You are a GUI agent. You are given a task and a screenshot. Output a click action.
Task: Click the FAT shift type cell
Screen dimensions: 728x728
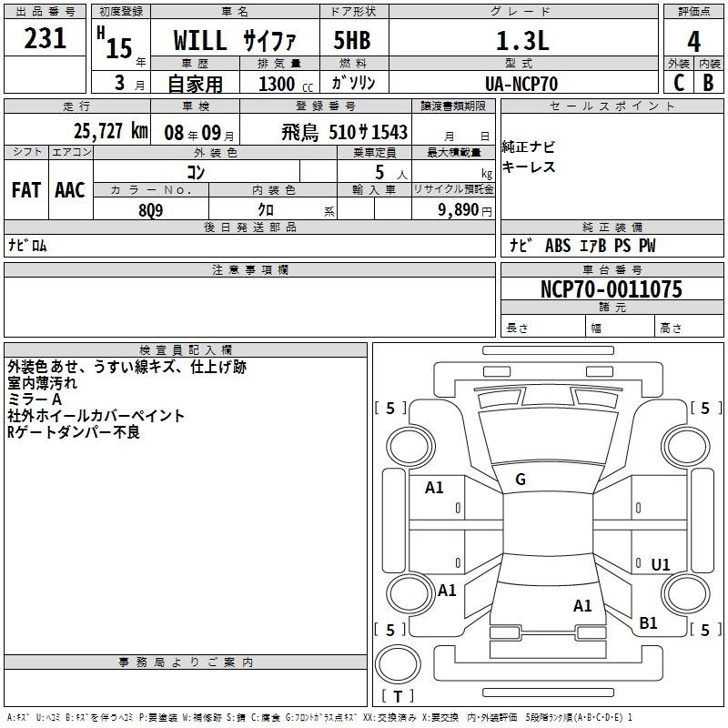point(26,190)
